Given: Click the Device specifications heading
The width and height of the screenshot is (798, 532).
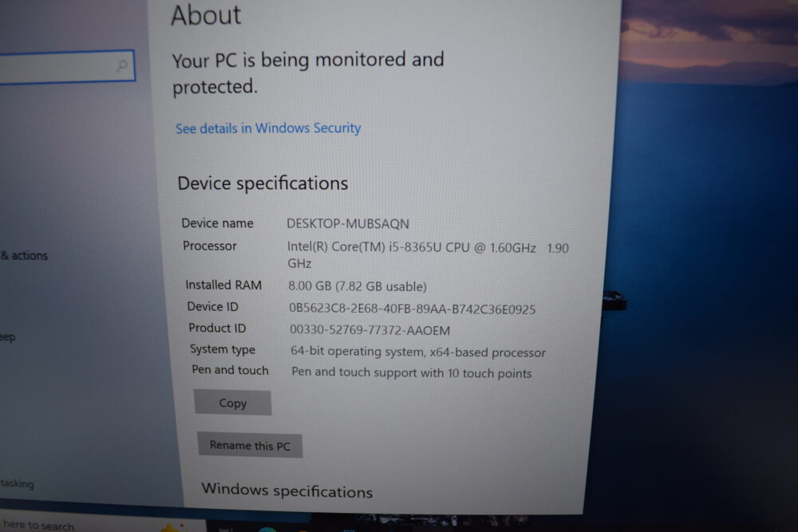Looking at the screenshot, I should [263, 183].
